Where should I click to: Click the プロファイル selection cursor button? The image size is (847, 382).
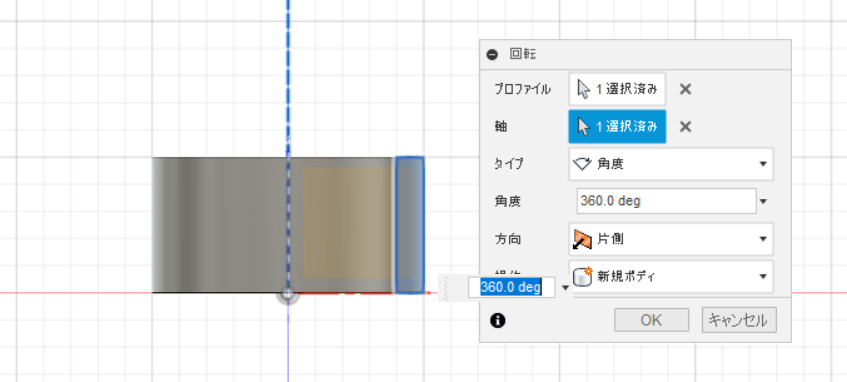[x=617, y=89]
